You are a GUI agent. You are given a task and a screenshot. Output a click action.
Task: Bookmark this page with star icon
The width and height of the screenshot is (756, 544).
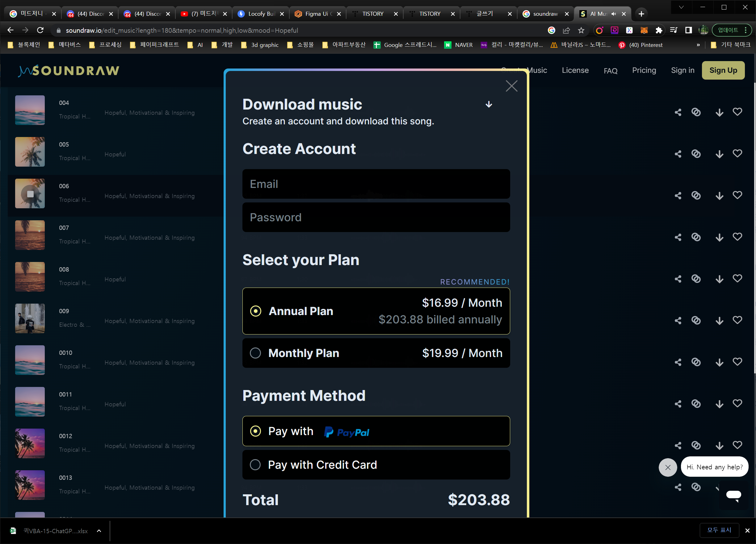pos(581,30)
